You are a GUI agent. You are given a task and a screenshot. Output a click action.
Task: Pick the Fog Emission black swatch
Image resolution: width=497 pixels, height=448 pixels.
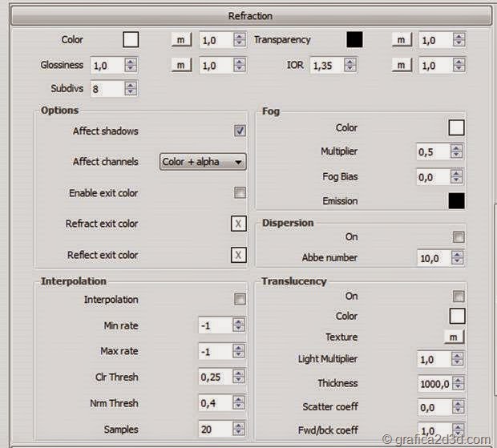[456, 201]
